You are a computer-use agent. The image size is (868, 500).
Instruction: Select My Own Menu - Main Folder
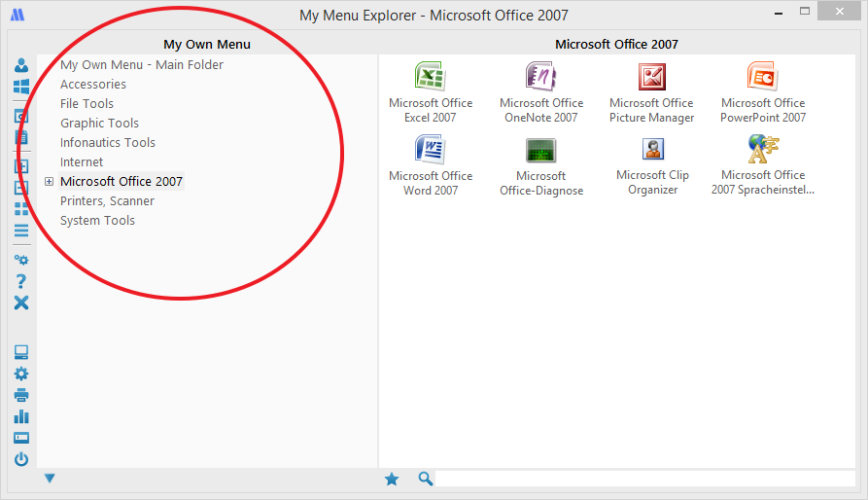[x=142, y=65]
